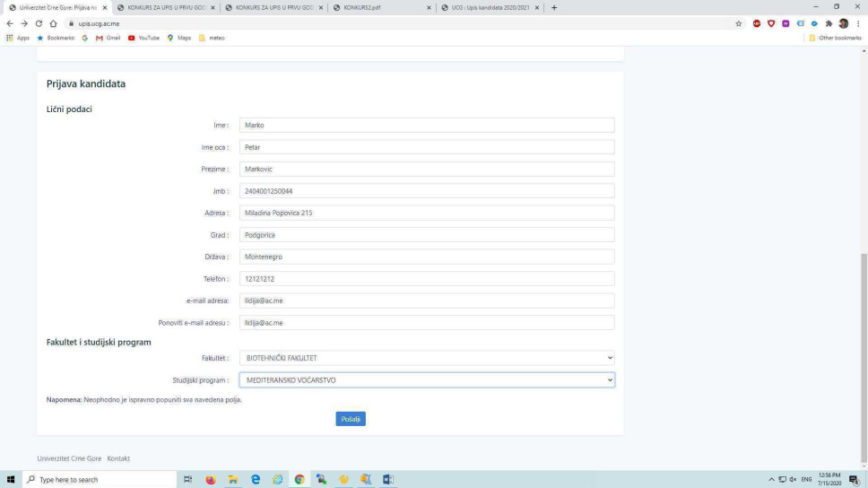Open the Chrome extensions puzzle menu

[x=829, y=24]
